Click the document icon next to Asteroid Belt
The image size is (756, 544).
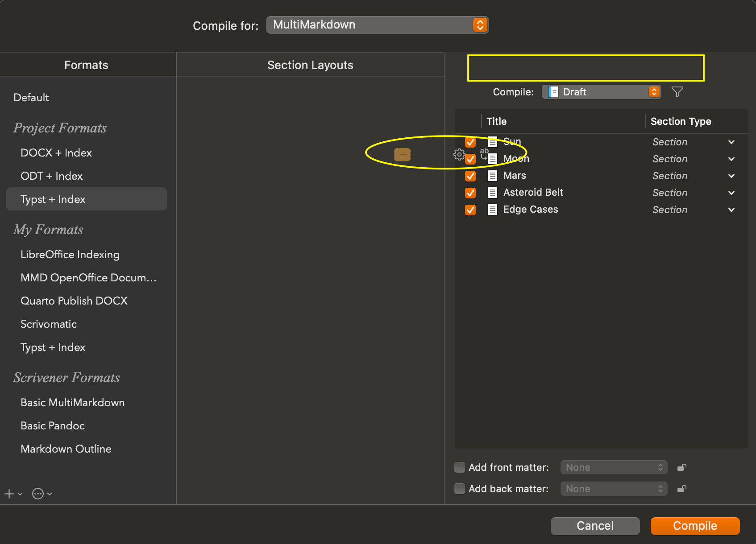493,193
